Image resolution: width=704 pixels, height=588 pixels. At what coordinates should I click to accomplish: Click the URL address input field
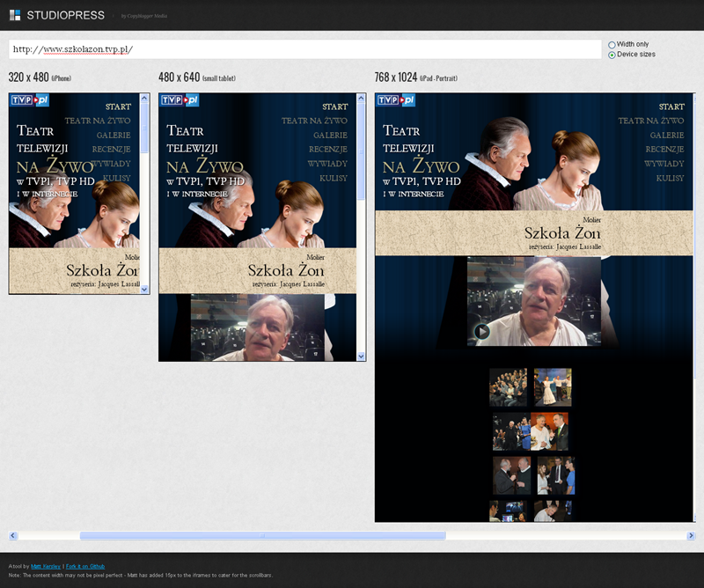pos(304,49)
